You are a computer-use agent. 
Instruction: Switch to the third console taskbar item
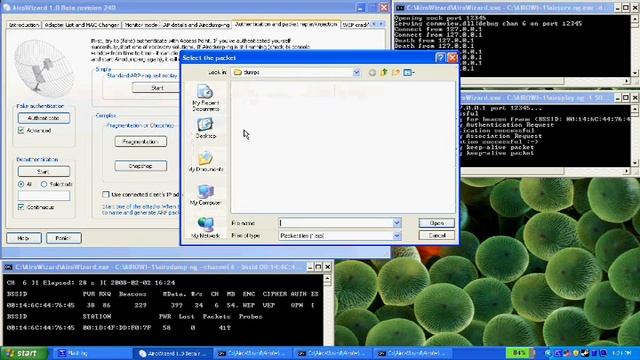pyautogui.click(x=413, y=353)
